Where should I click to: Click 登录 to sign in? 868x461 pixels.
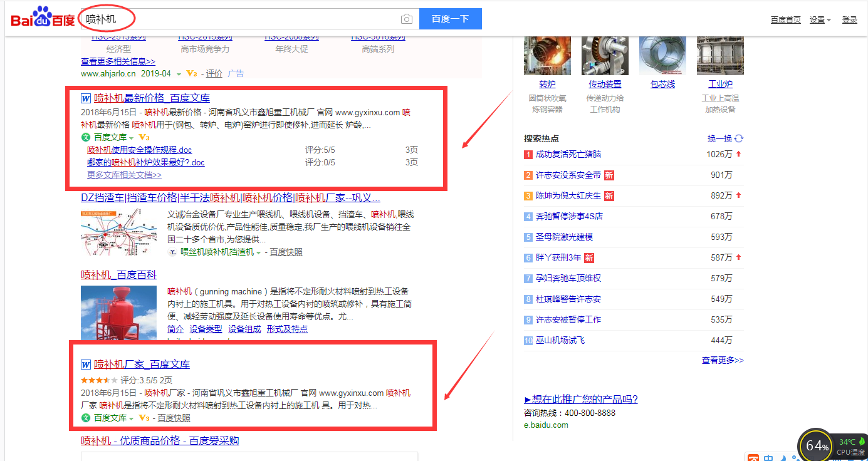(x=849, y=20)
